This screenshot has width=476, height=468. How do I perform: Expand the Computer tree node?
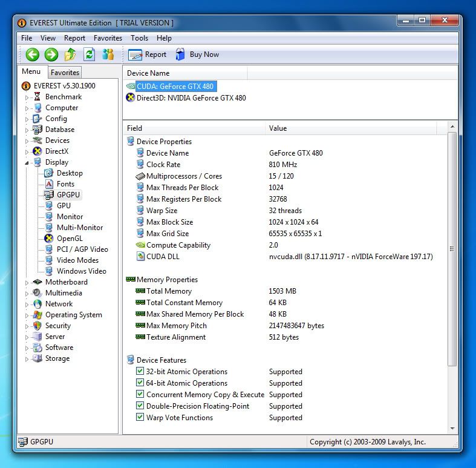point(27,108)
